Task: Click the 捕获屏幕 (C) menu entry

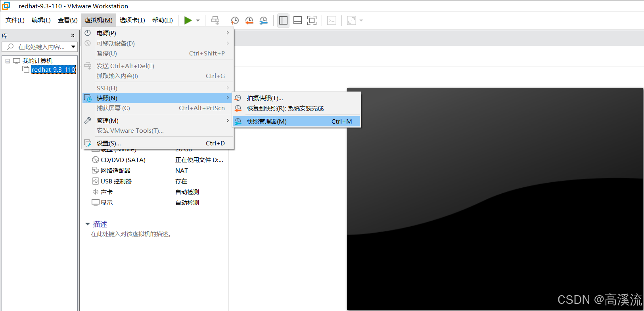Action: coord(158,108)
